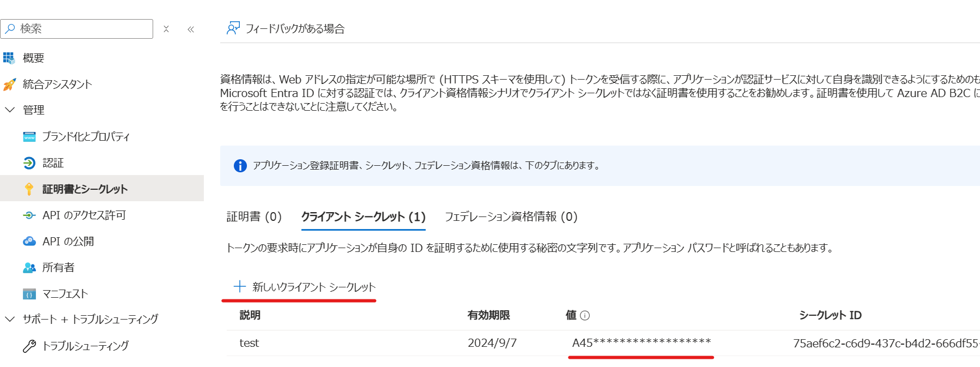Click the Overview (概要) grid icon

(x=9, y=58)
